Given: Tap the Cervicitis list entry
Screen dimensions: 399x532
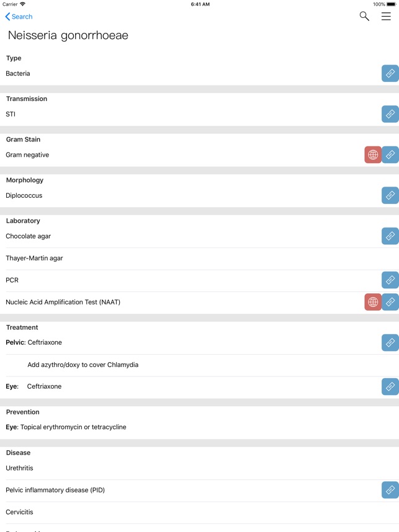Looking at the screenshot, I should click(x=19, y=512).
